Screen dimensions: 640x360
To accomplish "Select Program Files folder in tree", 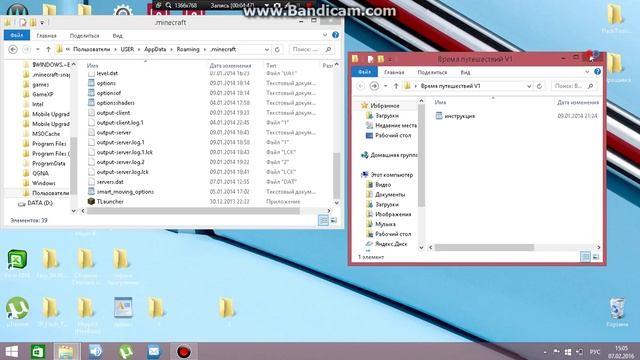I will tap(49, 144).
